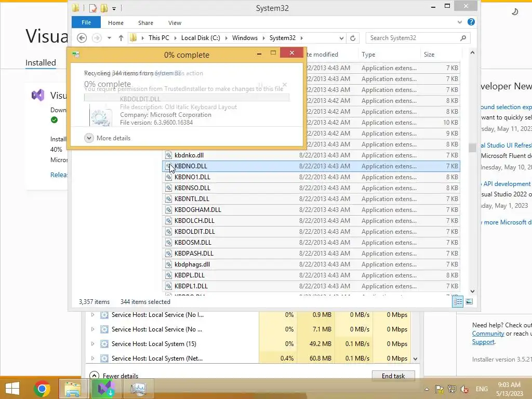Expand Service Host: Local System (Net... row
This screenshot has height=399, width=532.
pyautogui.click(x=92, y=358)
